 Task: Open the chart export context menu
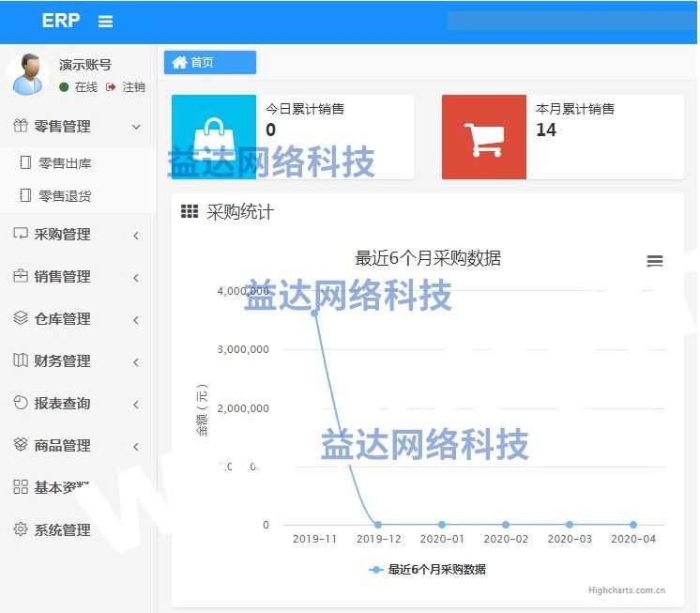[x=654, y=261]
